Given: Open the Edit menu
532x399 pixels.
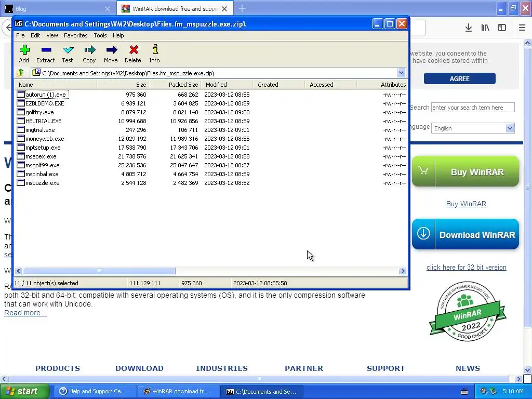Looking at the screenshot, I should [35, 35].
